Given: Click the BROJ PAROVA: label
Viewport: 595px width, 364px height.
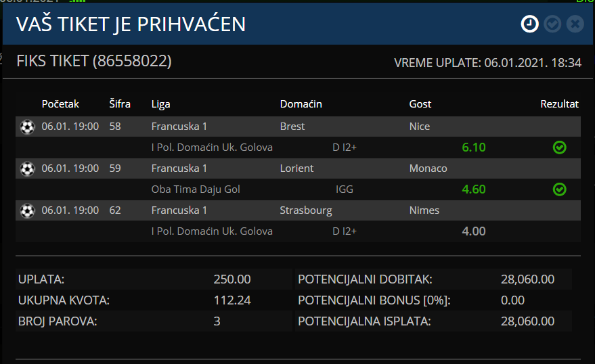Looking at the screenshot, I should coord(58,321).
